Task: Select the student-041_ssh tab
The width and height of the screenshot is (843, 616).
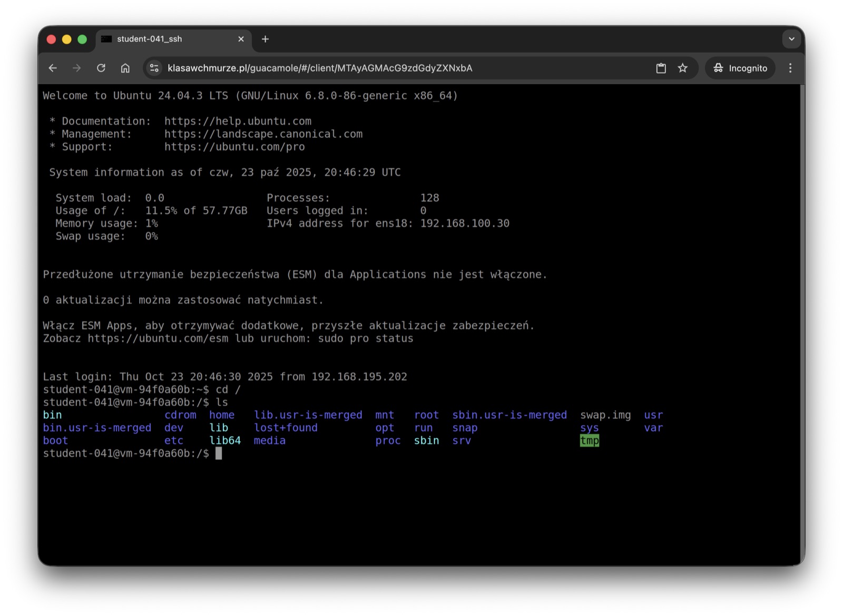Action: [x=174, y=39]
